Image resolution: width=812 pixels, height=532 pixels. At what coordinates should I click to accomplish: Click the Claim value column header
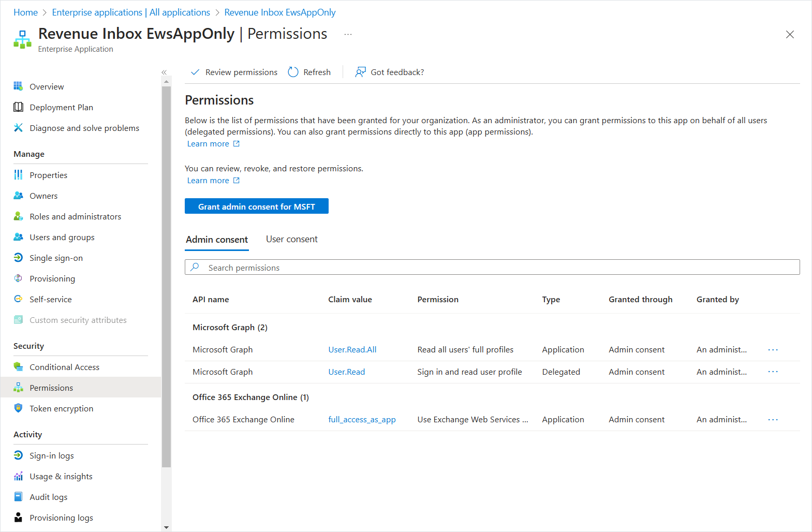[350, 299]
